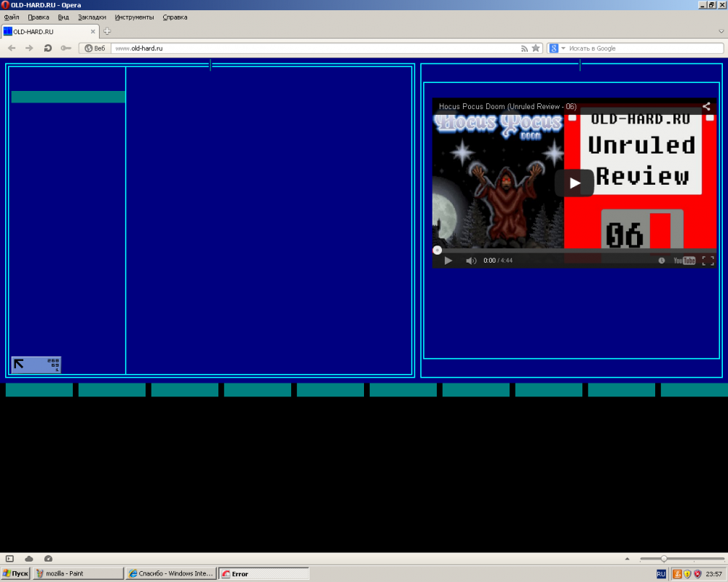
Task: Open the Веб site info badge
Action: [95, 48]
